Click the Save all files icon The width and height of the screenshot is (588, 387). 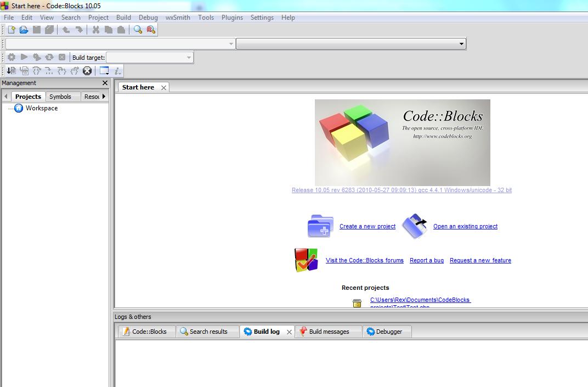coord(49,30)
